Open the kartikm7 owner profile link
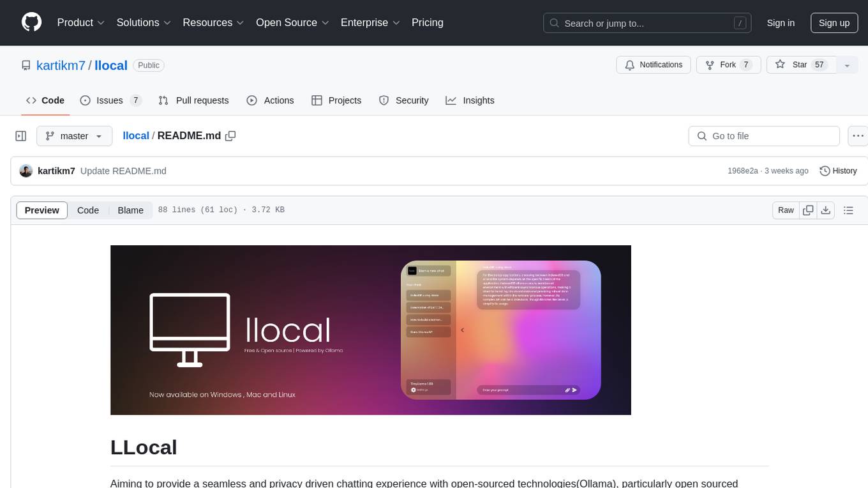Screen dimensions: 868x488 [x=61, y=65]
